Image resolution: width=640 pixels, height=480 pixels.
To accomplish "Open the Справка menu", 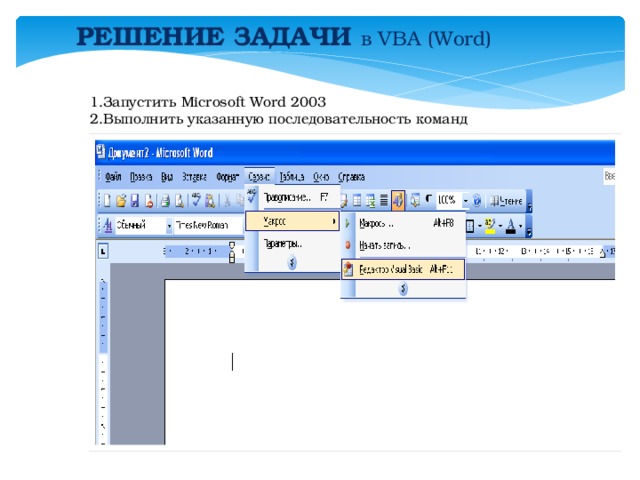I will (x=351, y=177).
